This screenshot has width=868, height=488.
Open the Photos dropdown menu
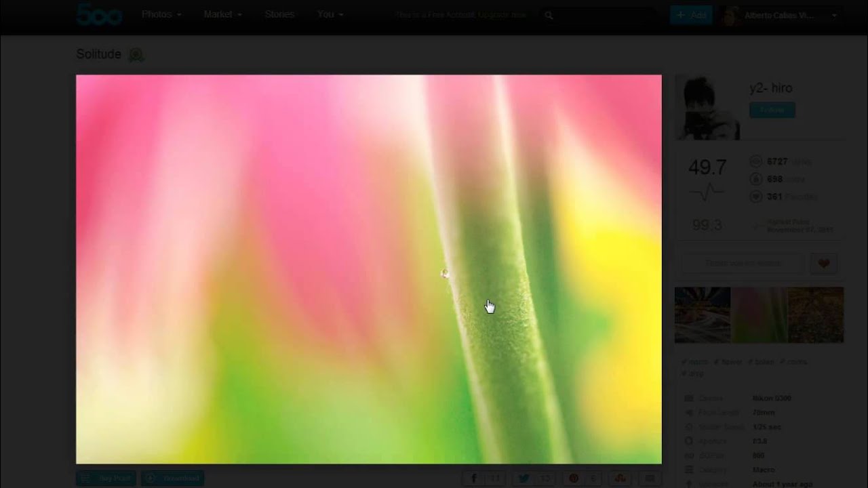pos(161,14)
